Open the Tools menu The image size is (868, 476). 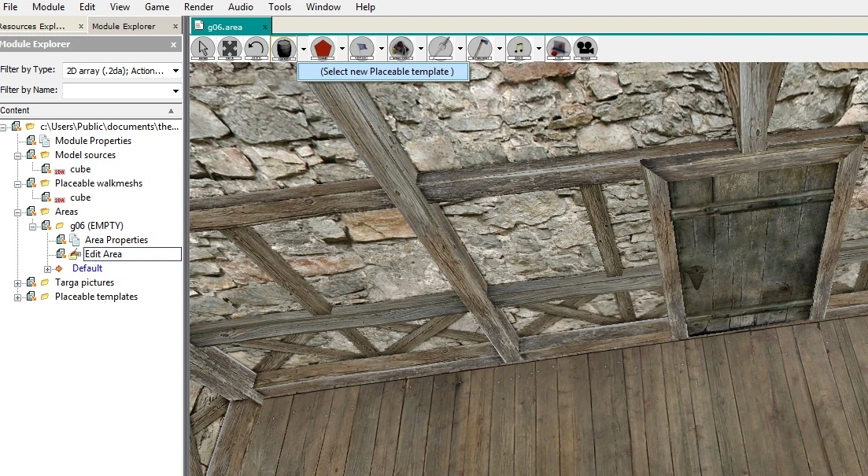[279, 7]
